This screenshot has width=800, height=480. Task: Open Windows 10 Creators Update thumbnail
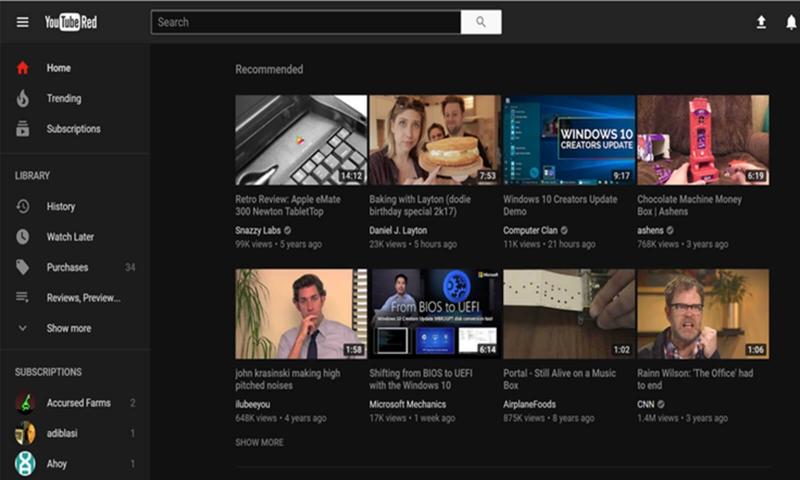tap(569, 140)
